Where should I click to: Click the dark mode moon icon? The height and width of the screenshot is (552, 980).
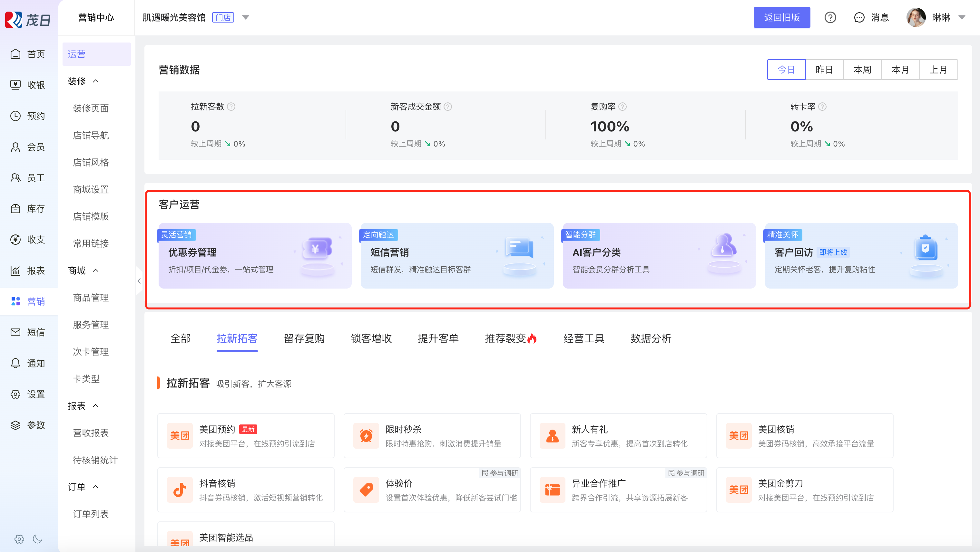37,539
